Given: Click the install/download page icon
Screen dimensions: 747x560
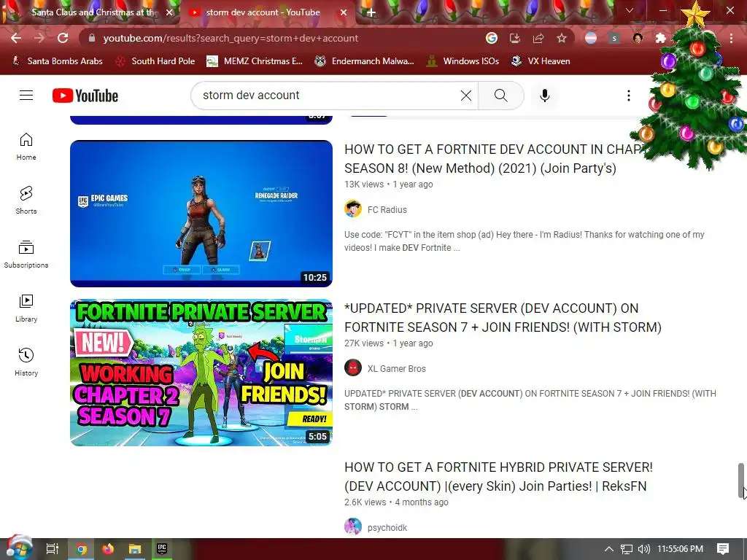Looking at the screenshot, I should (x=515, y=38).
